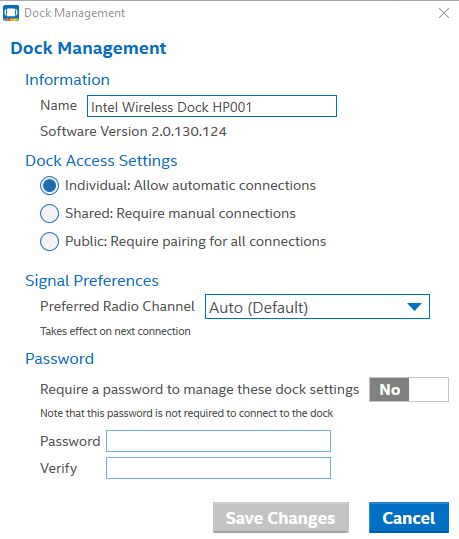Click the white side of the No toggle
This screenshot has height=539, width=459.
pos(429,389)
